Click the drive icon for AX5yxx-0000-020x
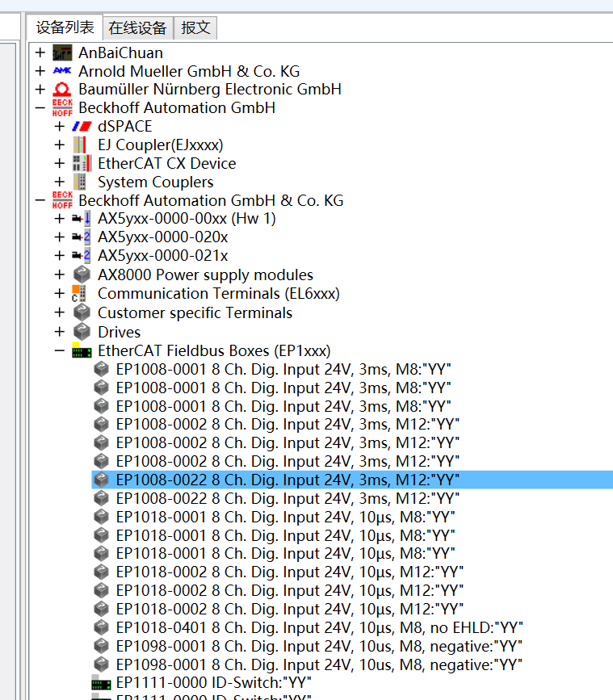 pos(82,237)
